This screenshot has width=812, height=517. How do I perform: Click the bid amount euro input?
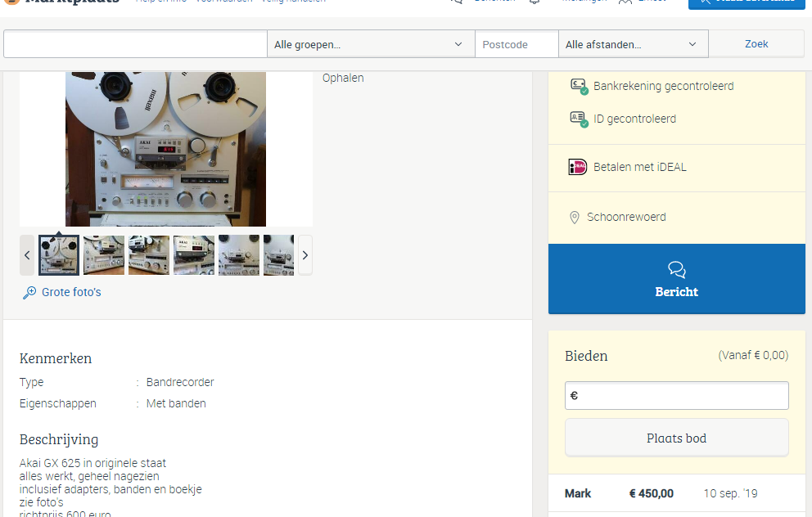[x=676, y=395]
